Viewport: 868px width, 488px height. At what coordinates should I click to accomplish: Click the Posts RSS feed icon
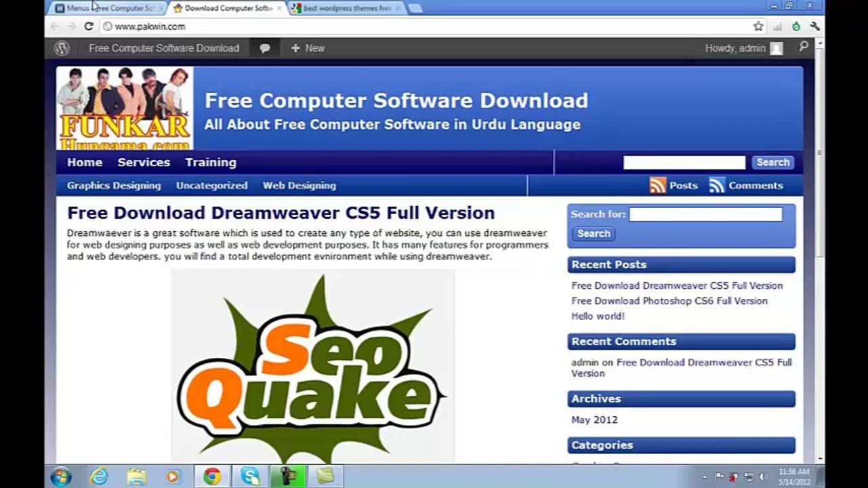[x=657, y=185]
